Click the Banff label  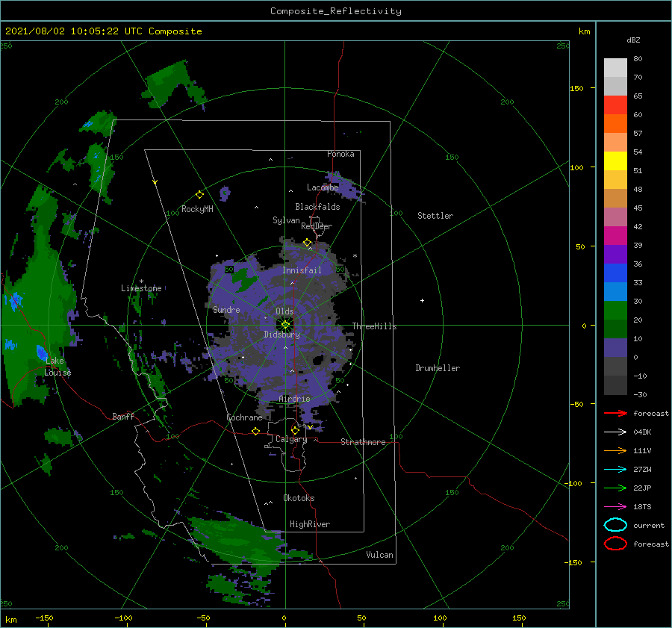click(123, 416)
